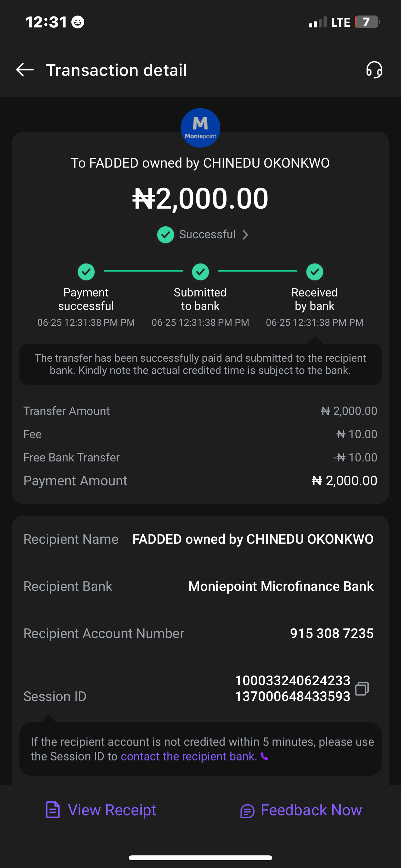Tap the ₦2,000.00 headline amount
401x868 pixels.
coord(200,199)
